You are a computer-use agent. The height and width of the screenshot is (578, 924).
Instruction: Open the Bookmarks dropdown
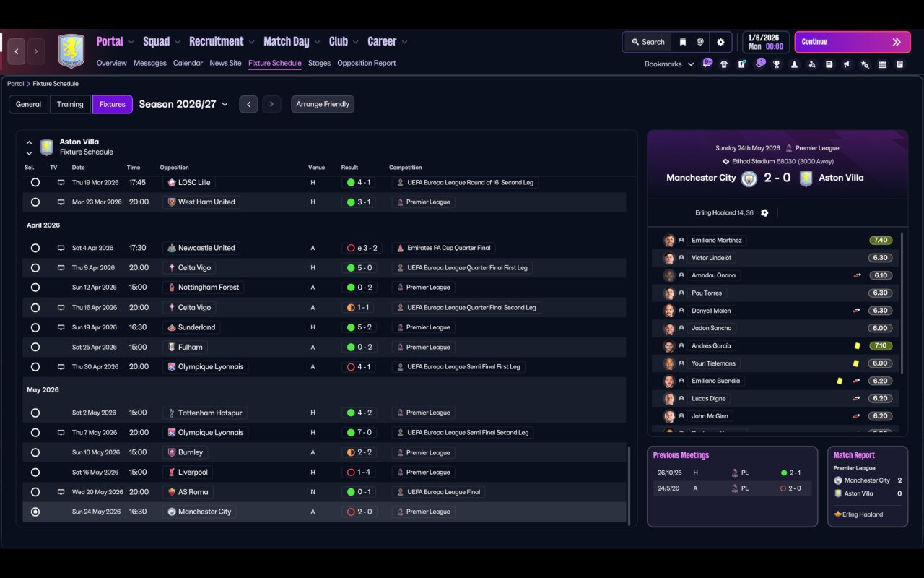coord(669,64)
